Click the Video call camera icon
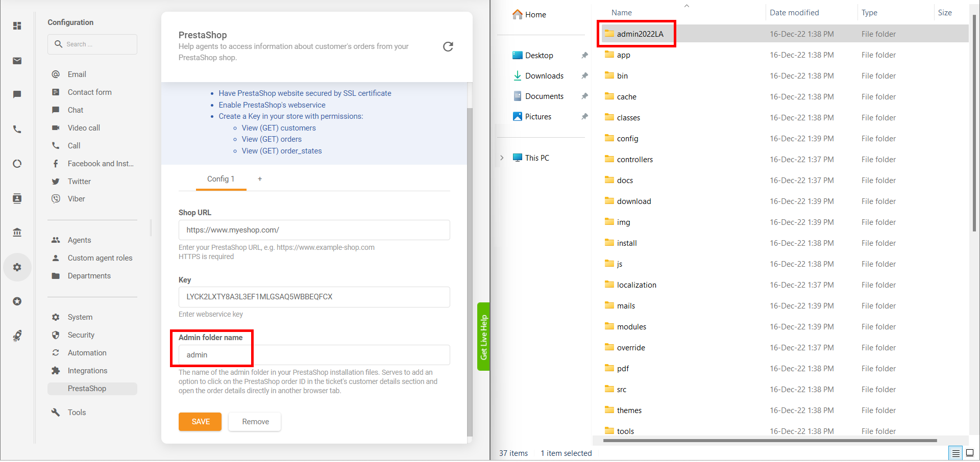This screenshot has height=462, width=980. [x=56, y=128]
